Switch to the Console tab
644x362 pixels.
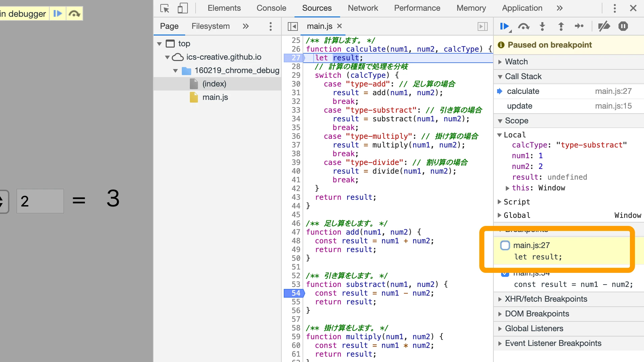(271, 8)
